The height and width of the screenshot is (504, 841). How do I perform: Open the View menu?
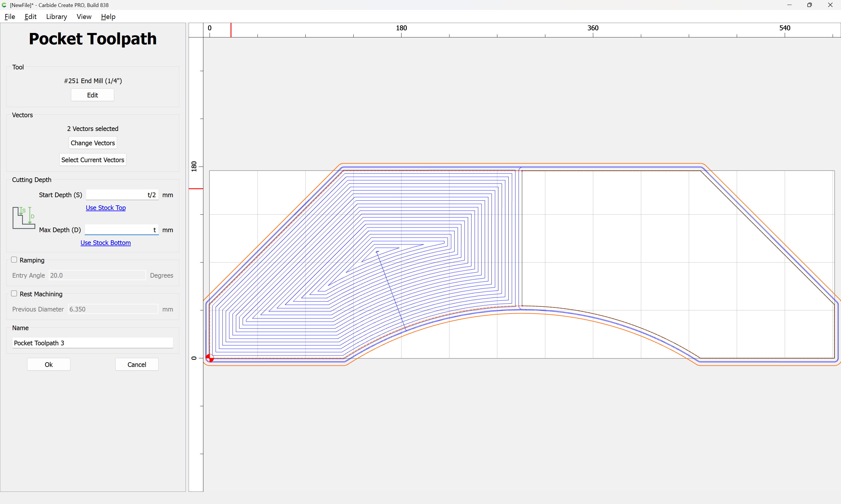pos(84,17)
